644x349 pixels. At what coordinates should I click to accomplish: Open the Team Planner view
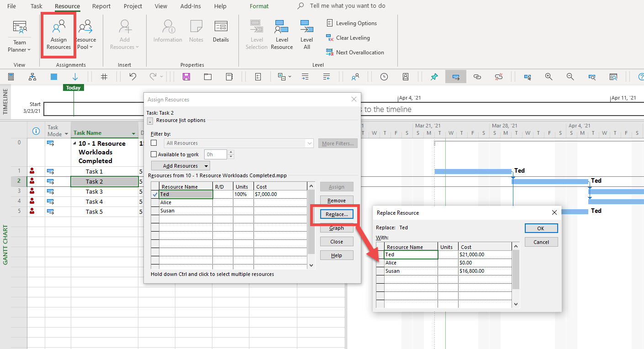(20, 37)
